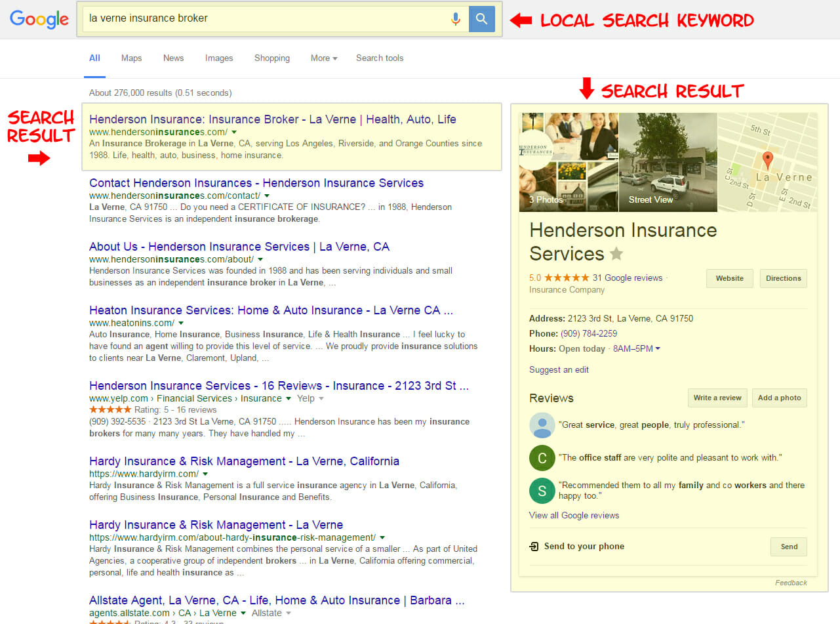
Task: Expand gray arrow next to Yelp label
Action: coord(321,398)
